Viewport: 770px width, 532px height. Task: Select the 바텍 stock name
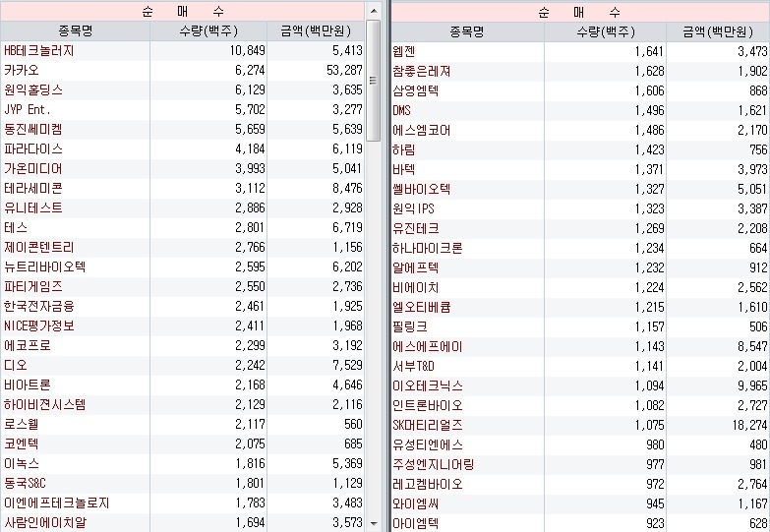click(403, 169)
